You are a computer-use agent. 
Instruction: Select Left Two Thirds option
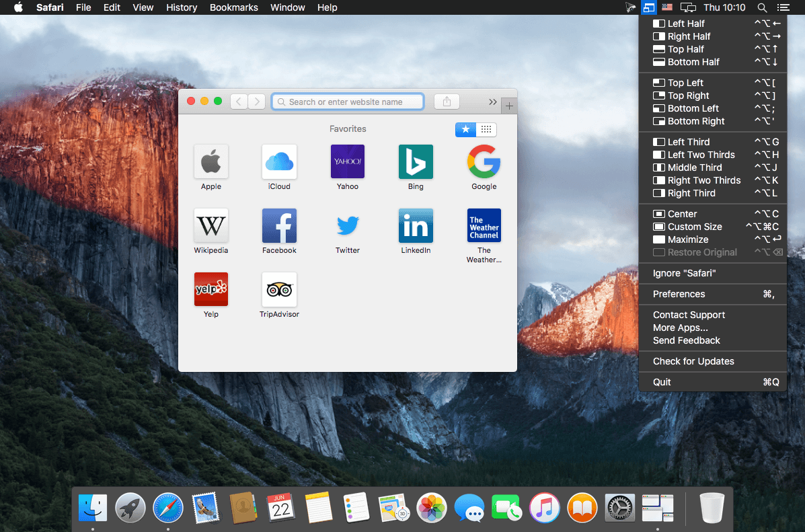[713, 155]
